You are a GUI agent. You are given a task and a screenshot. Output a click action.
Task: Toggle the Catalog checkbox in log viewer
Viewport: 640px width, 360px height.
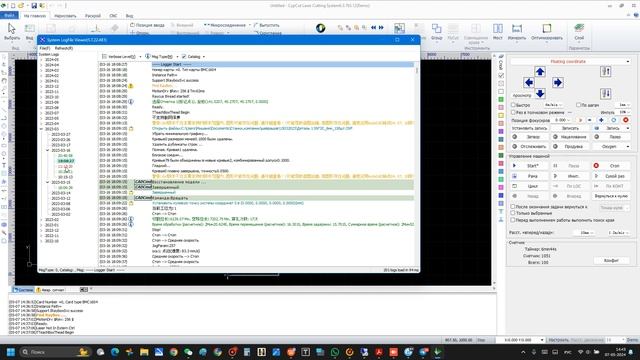tap(184, 56)
